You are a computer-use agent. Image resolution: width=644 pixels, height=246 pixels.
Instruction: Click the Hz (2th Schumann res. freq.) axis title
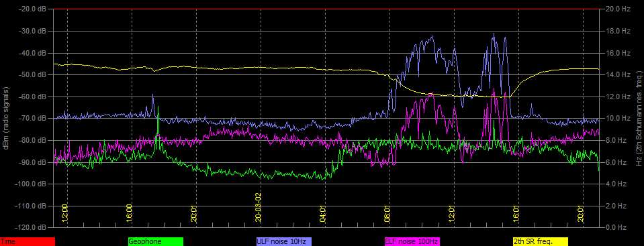click(639, 118)
